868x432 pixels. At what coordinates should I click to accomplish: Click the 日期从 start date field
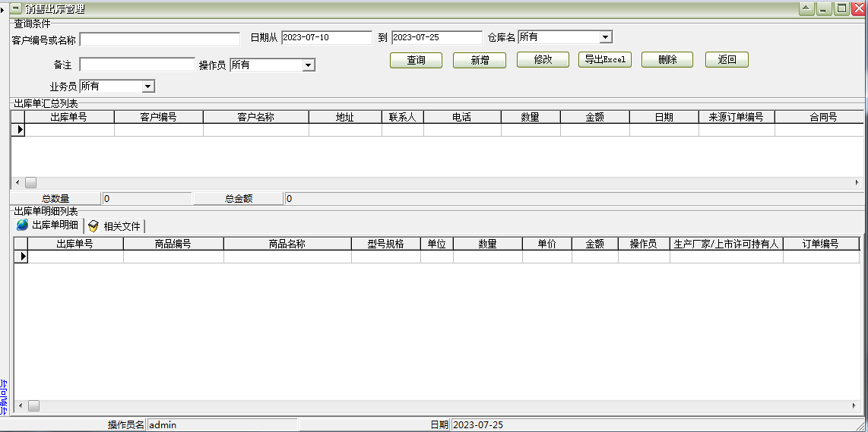[x=327, y=38]
